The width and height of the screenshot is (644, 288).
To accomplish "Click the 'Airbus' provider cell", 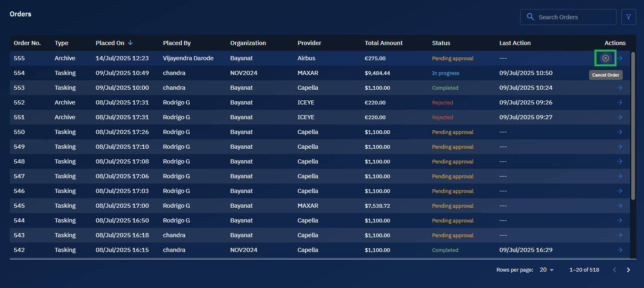I will (307, 58).
